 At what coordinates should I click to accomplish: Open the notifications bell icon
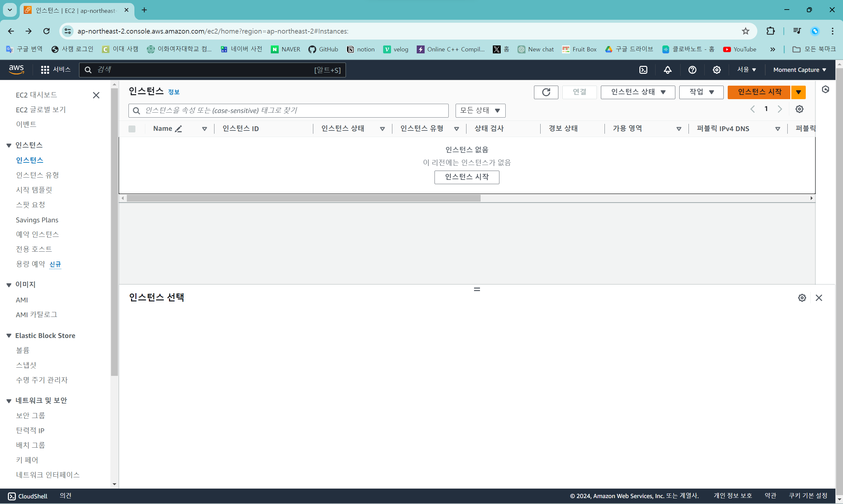click(667, 70)
